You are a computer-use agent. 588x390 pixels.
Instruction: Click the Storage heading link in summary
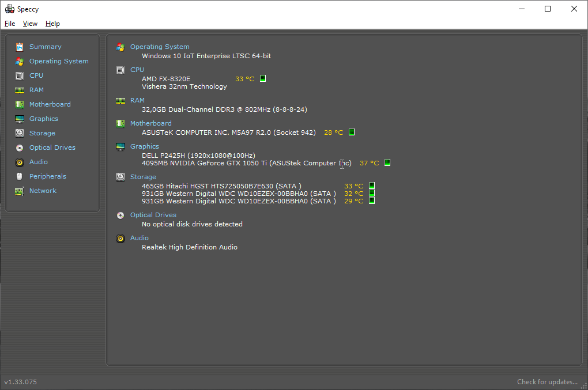(143, 177)
